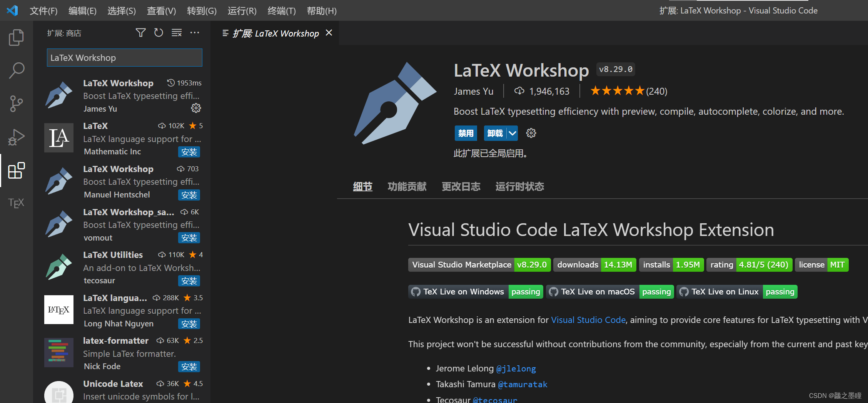The image size is (868, 403).
Task: Open the 帮助(H) menu
Action: pyautogui.click(x=322, y=10)
